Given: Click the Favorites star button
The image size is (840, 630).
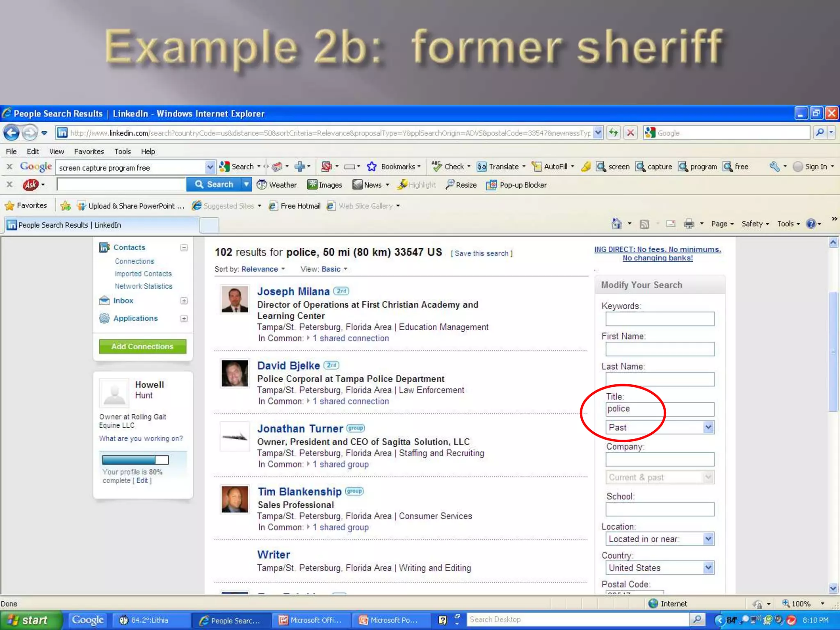Looking at the screenshot, I should click(x=25, y=205).
